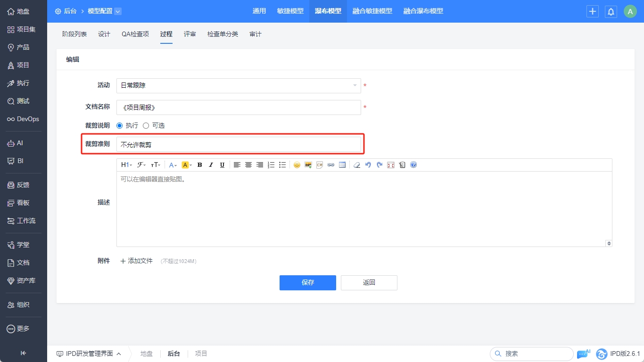This screenshot has width=644, height=362.
Task: Click the insert image icon in editor
Action: (x=308, y=165)
